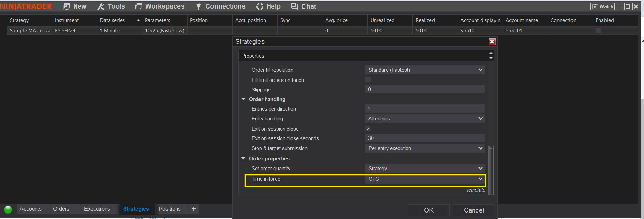Toggle the strategy Enabled checkbox
The width and height of the screenshot is (644, 219).
click(x=598, y=31)
